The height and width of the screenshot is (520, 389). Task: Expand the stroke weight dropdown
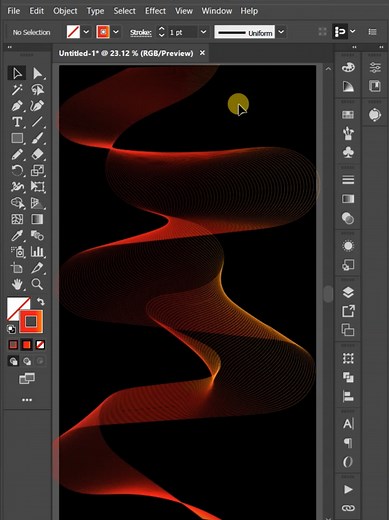pyautogui.click(x=203, y=32)
